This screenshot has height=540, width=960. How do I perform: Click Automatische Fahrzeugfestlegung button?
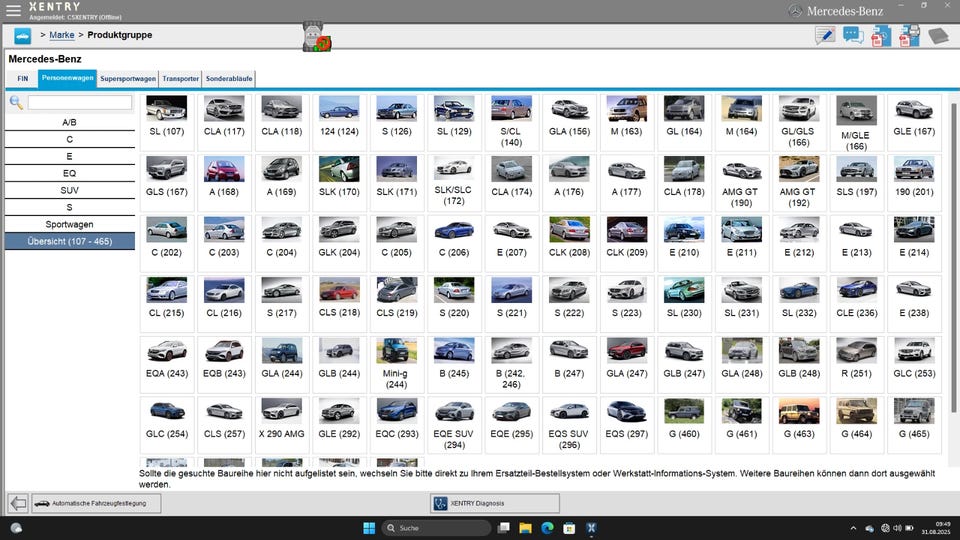click(x=97, y=503)
